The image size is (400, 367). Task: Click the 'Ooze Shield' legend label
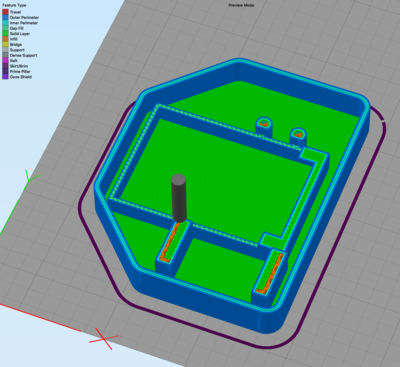tap(21, 77)
